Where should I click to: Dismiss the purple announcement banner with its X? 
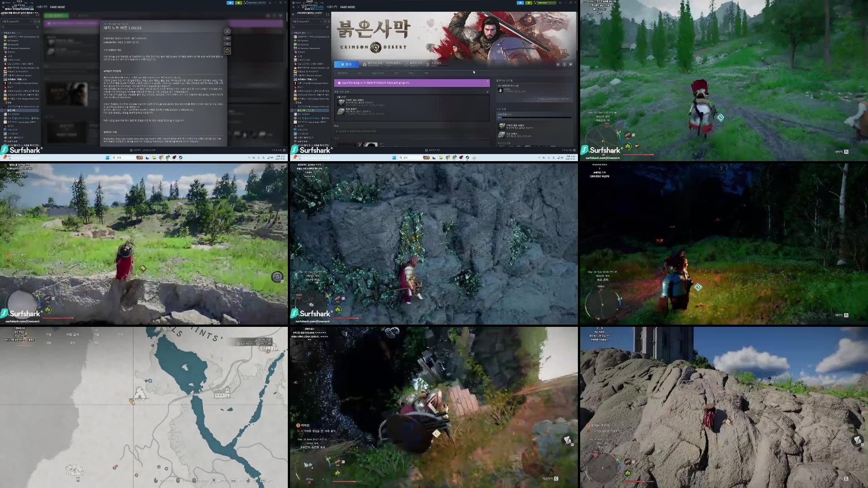point(487,81)
